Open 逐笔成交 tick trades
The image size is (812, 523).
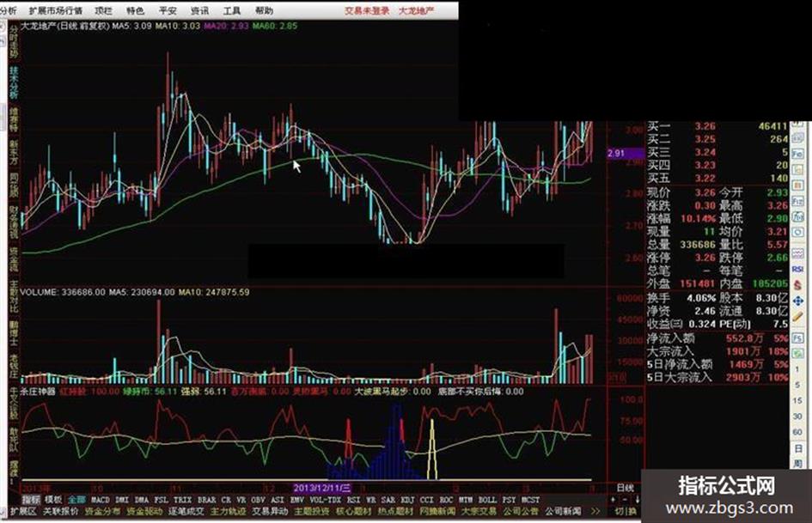point(186,512)
